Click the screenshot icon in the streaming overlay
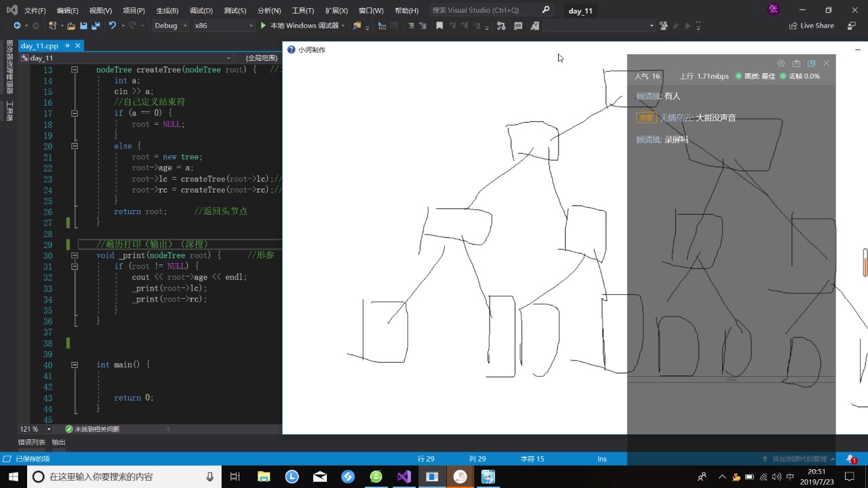This screenshot has width=868, height=488. (x=796, y=62)
